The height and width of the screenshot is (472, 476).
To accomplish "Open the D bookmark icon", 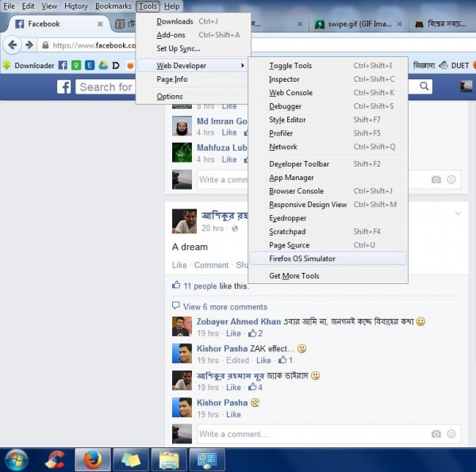I will click(116, 65).
